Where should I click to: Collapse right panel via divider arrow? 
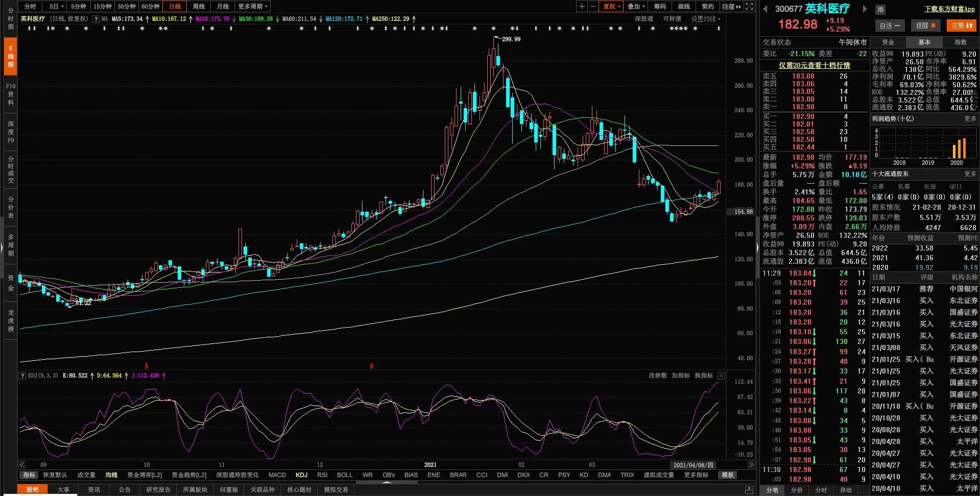(757, 248)
